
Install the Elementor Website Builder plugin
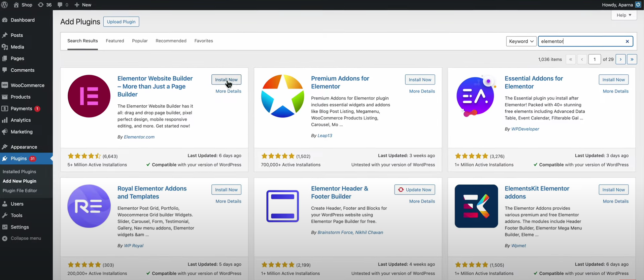pos(226,80)
